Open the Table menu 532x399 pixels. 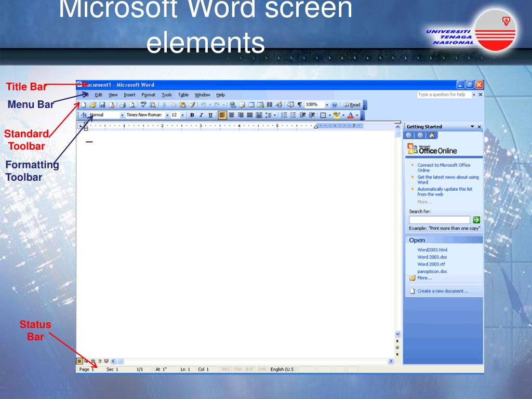(183, 95)
